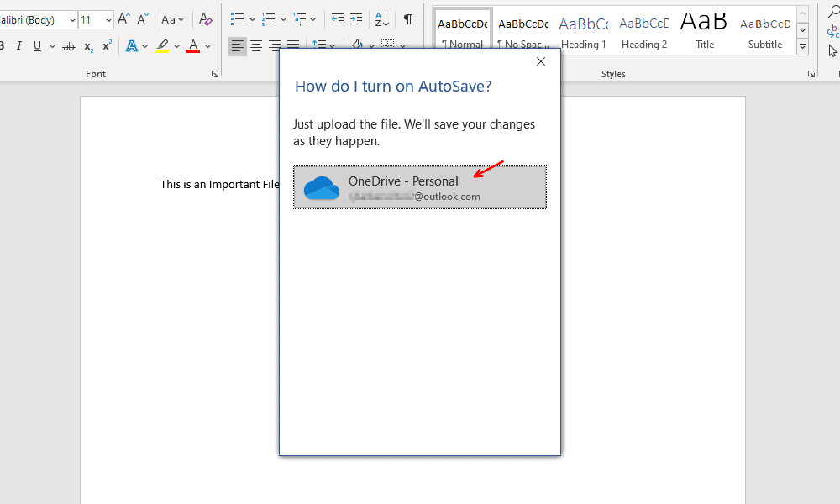Sort text alphabetically with the A-Z icon
This screenshot has height=504, width=840.
point(380,18)
